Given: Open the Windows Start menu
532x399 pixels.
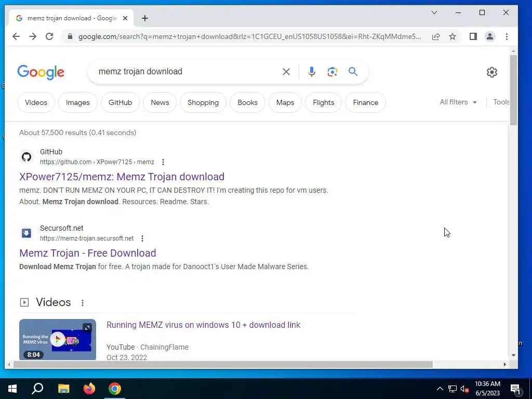Looking at the screenshot, I should [12, 389].
